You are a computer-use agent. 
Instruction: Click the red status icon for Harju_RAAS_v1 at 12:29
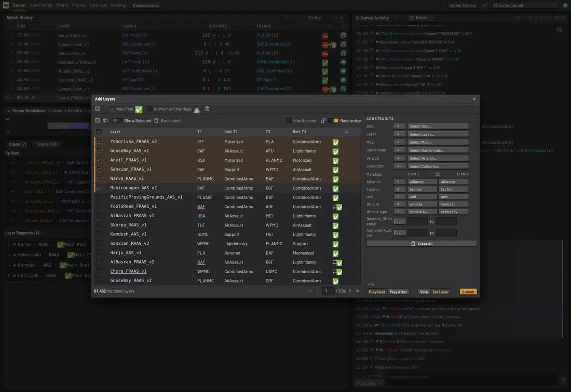pyautogui.click(x=325, y=36)
